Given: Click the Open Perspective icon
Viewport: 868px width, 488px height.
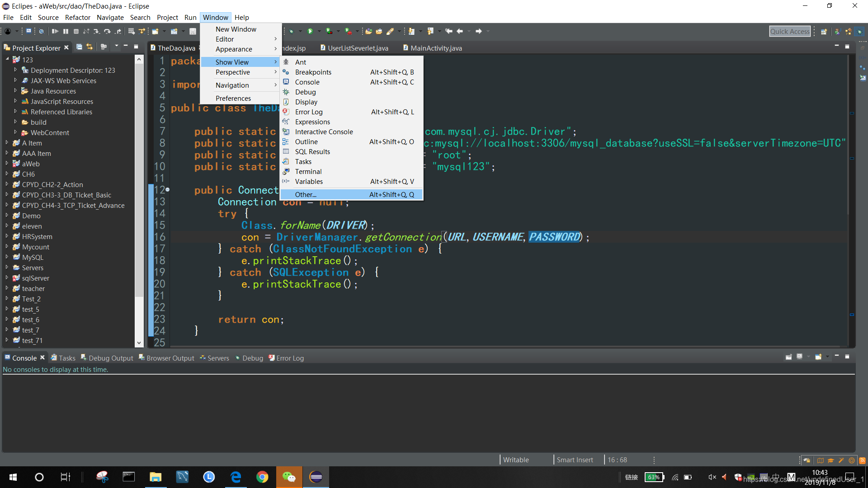Looking at the screenshot, I should point(824,31).
